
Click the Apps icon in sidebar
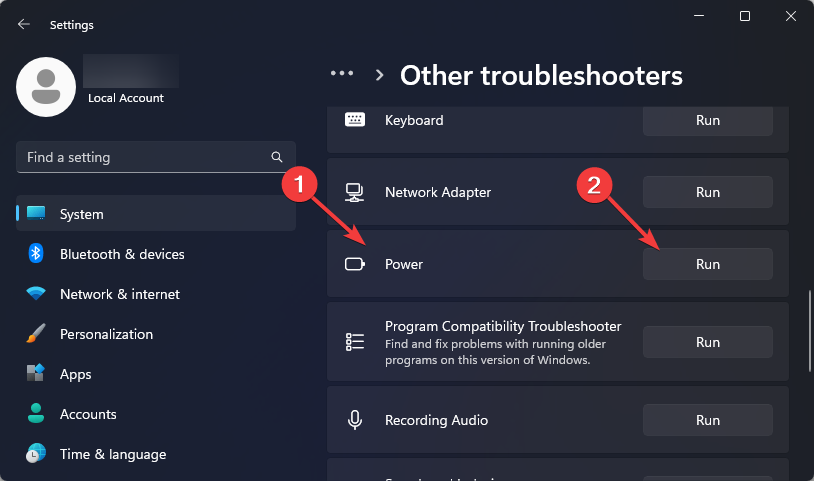pyautogui.click(x=36, y=373)
